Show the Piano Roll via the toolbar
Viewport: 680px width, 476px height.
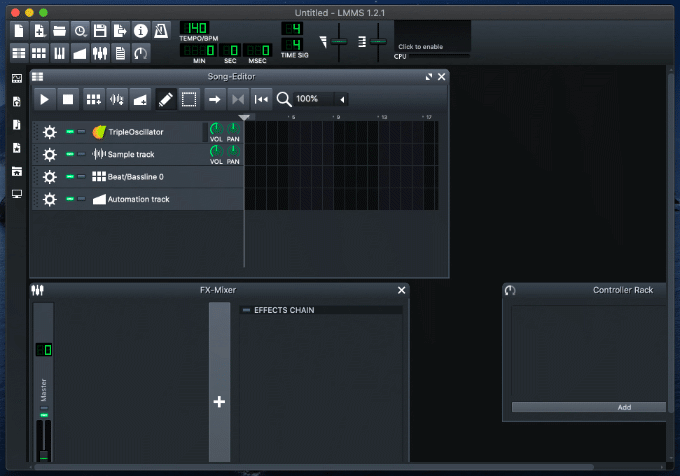click(59, 53)
